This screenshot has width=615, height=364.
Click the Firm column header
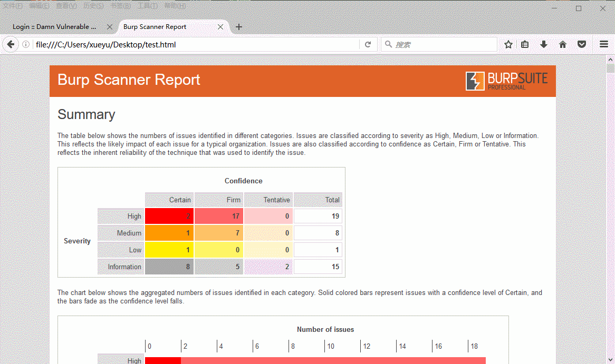[x=219, y=200]
